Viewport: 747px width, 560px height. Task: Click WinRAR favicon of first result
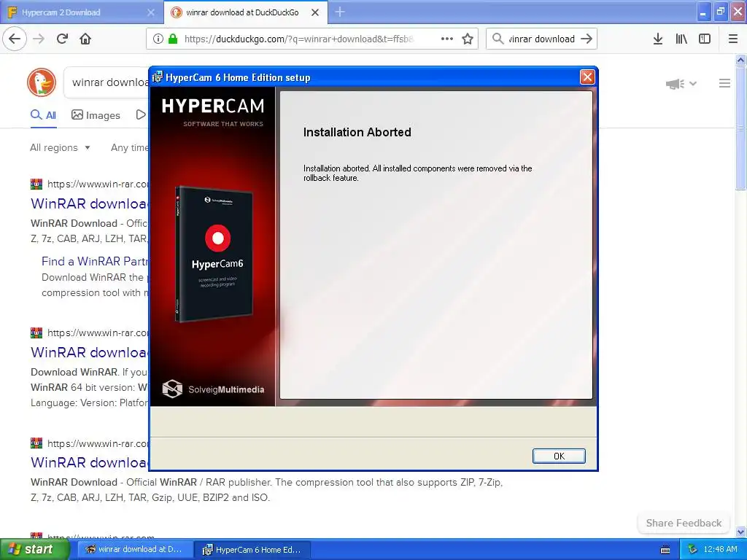point(36,184)
